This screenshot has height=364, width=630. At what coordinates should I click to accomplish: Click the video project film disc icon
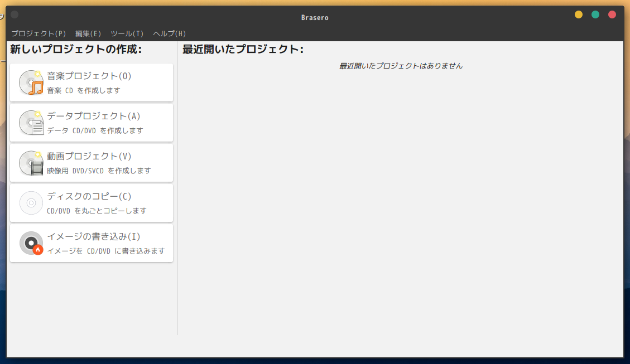click(x=31, y=163)
